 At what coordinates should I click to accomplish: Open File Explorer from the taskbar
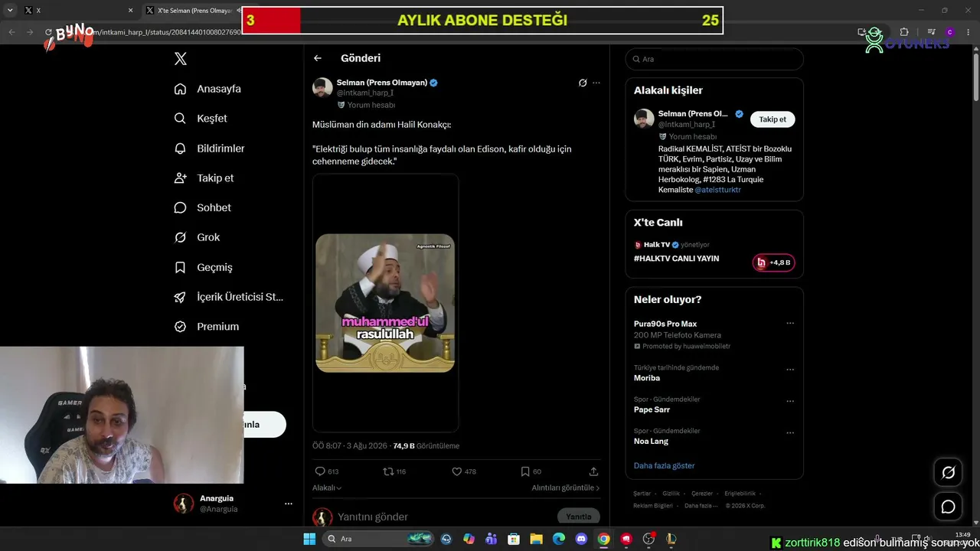click(536, 539)
